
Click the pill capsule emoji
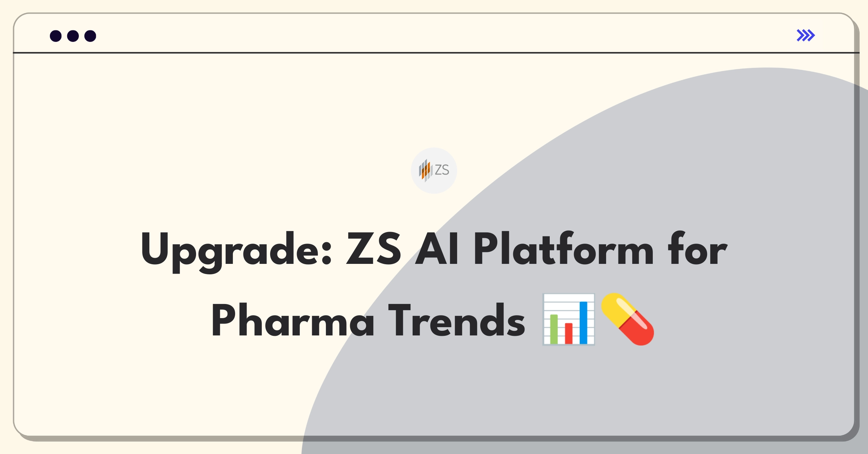point(627,320)
